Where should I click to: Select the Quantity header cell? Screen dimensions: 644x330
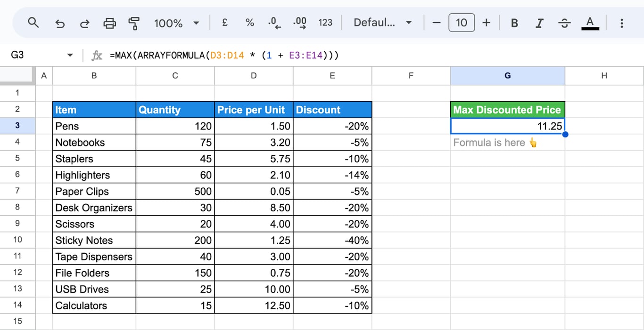pyautogui.click(x=175, y=110)
